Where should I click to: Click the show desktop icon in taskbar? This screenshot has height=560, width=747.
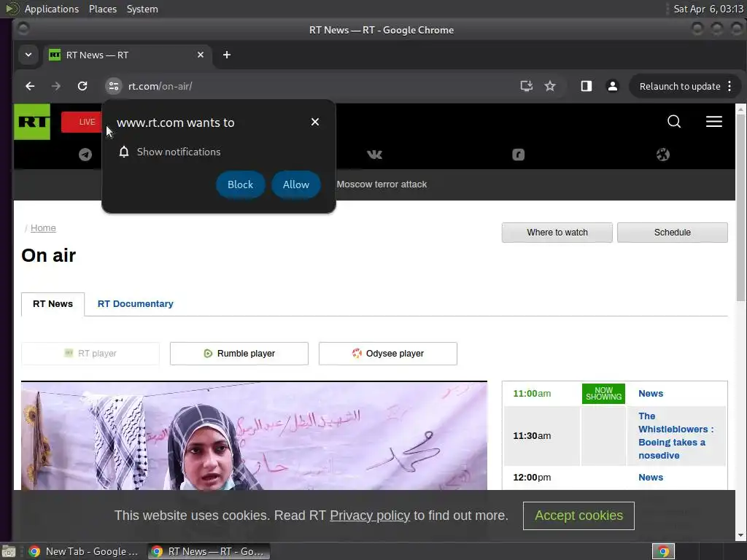[9, 551]
